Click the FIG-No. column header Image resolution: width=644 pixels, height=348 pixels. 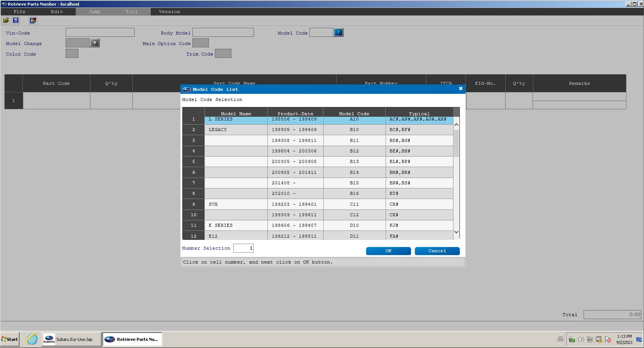[x=485, y=83]
